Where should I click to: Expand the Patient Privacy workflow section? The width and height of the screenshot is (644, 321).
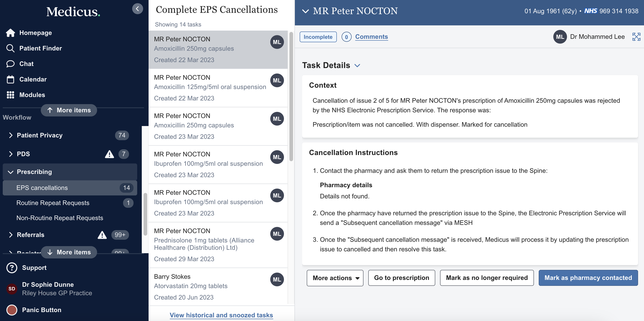coord(10,135)
